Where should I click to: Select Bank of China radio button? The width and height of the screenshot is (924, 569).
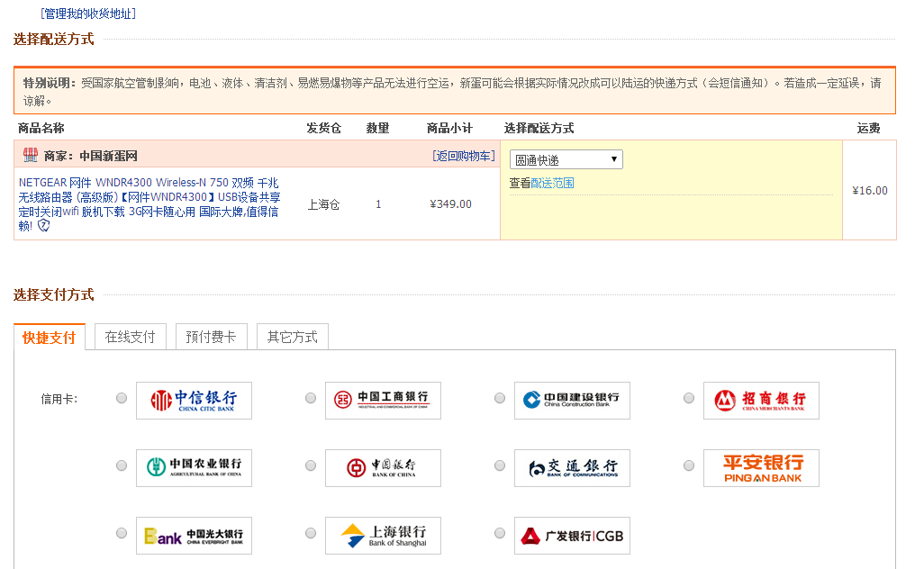tap(311, 465)
